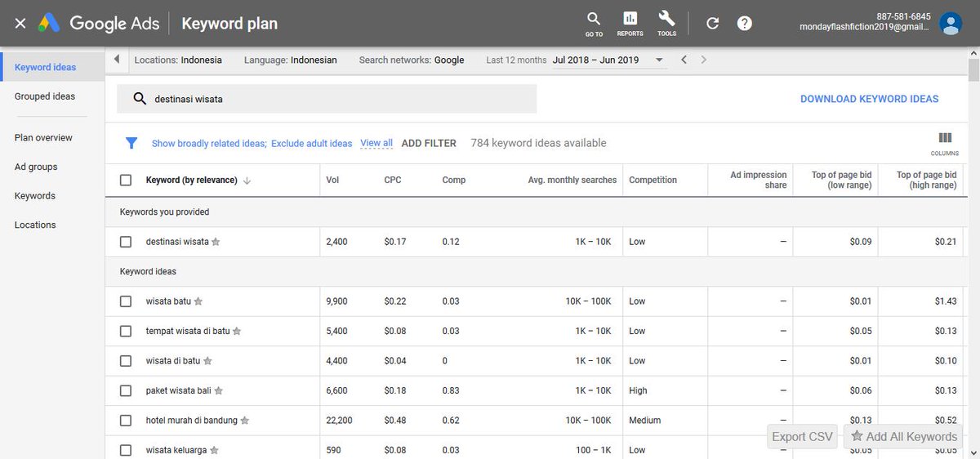Click the Add All Keywords button

[x=903, y=437]
